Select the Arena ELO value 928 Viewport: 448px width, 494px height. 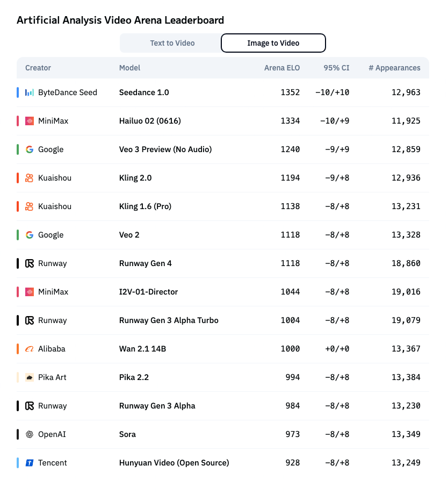292,463
